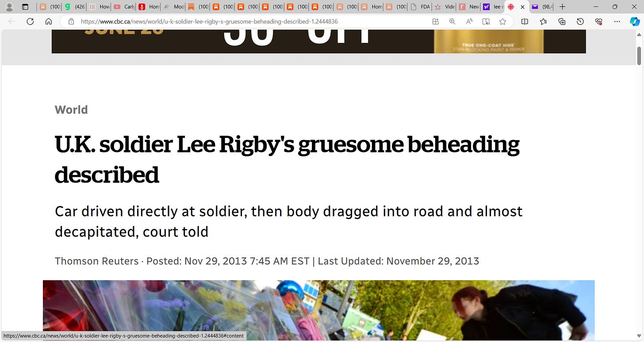Open the Settings and more ellipsis menu
644x342 pixels.
[617, 21]
